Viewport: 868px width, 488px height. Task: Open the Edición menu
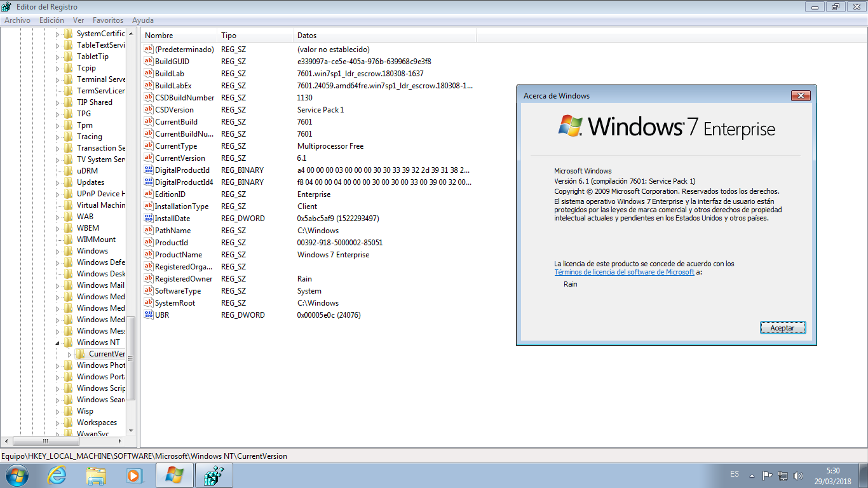click(x=51, y=20)
